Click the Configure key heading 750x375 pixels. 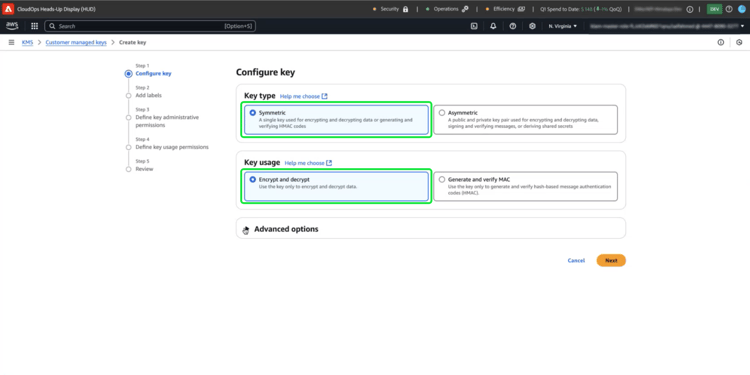[265, 73]
